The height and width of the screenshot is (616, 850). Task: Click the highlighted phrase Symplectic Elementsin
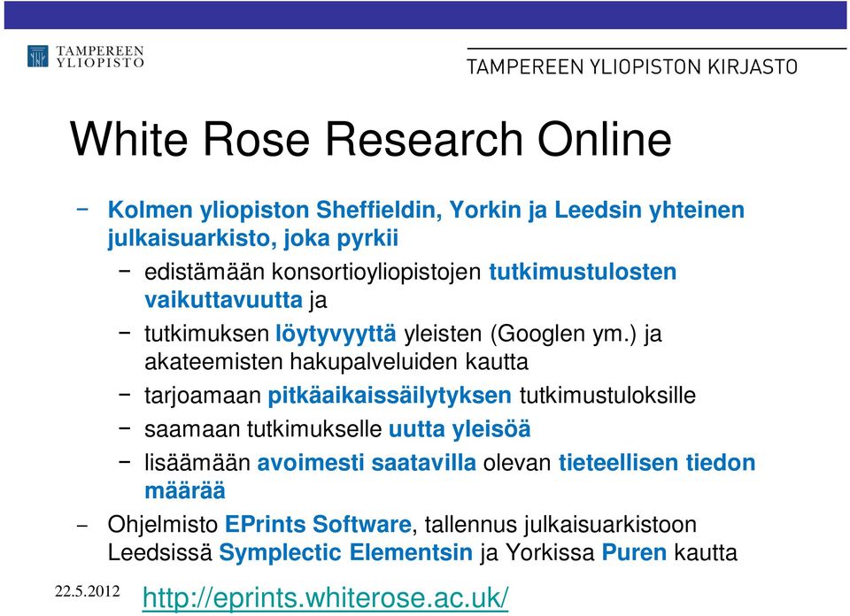[x=346, y=552]
